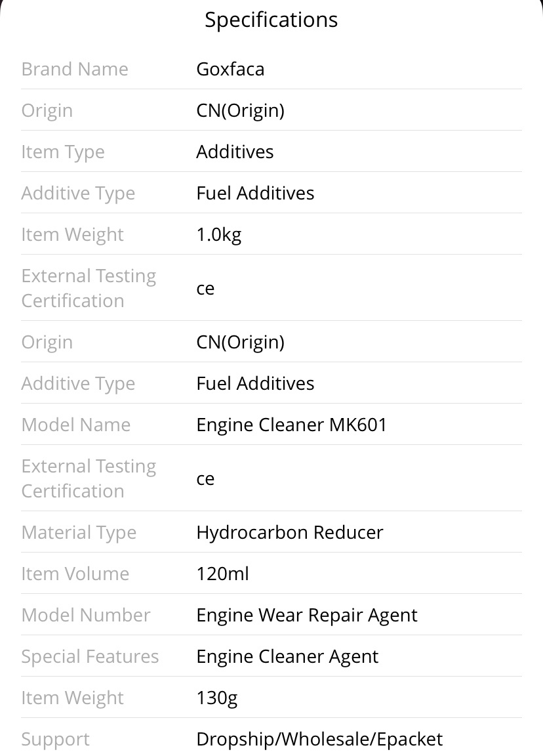Select Engine Cleaner MK601 model name
The height and width of the screenshot is (756, 543).
pyautogui.click(x=291, y=425)
